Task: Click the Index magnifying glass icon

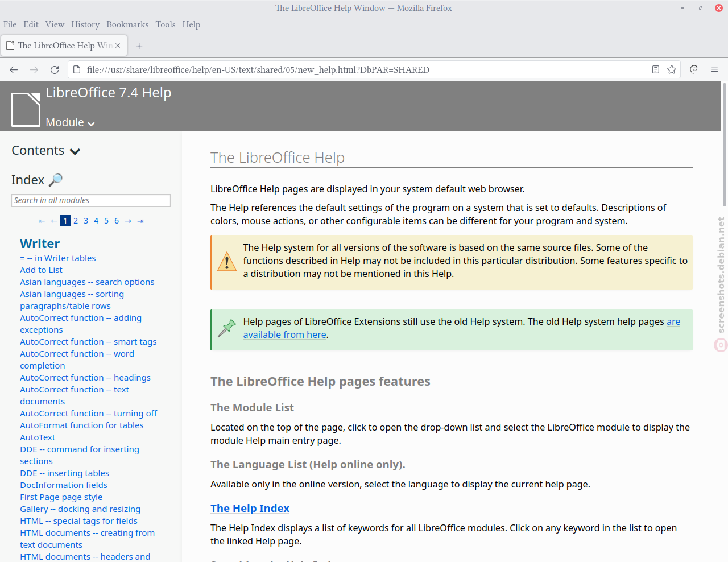Action: coord(56,180)
